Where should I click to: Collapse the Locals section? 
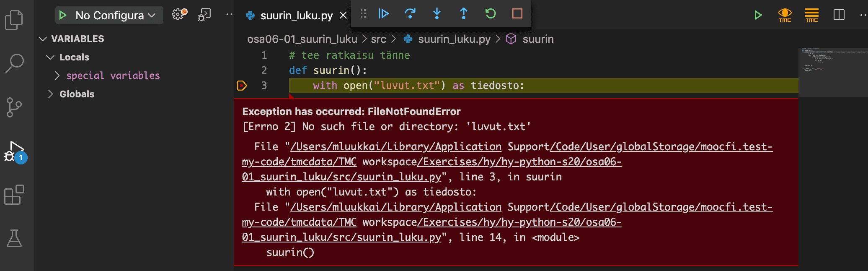[50, 57]
